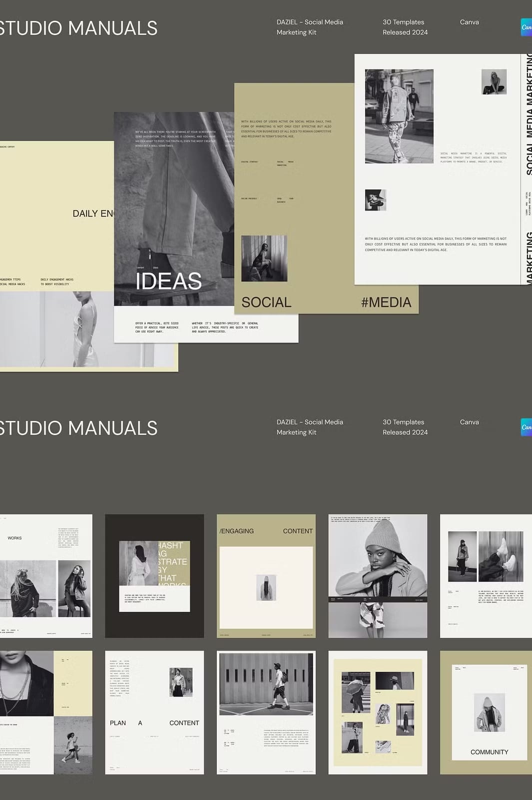
Task: Select the man walking past columns template
Action: [266, 712]
